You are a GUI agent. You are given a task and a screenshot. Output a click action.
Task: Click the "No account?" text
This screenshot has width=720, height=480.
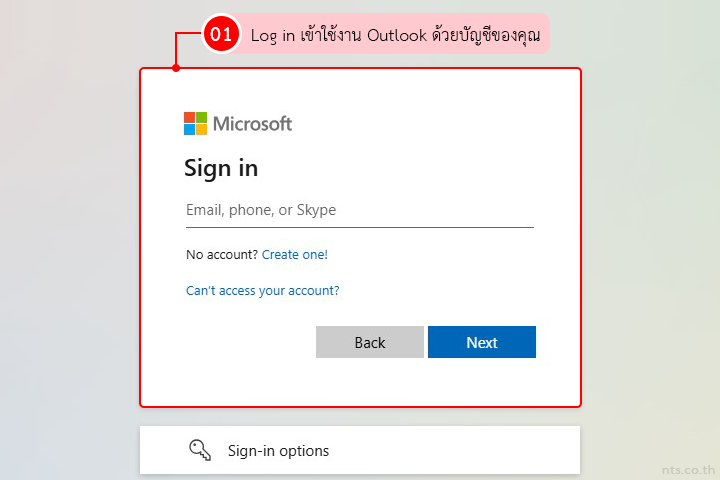tap(222, 255)
